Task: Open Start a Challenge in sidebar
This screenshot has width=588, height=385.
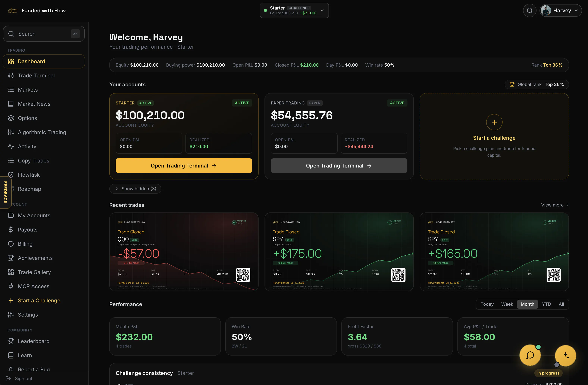Action: pyautogui.click(x=44, y=301)
